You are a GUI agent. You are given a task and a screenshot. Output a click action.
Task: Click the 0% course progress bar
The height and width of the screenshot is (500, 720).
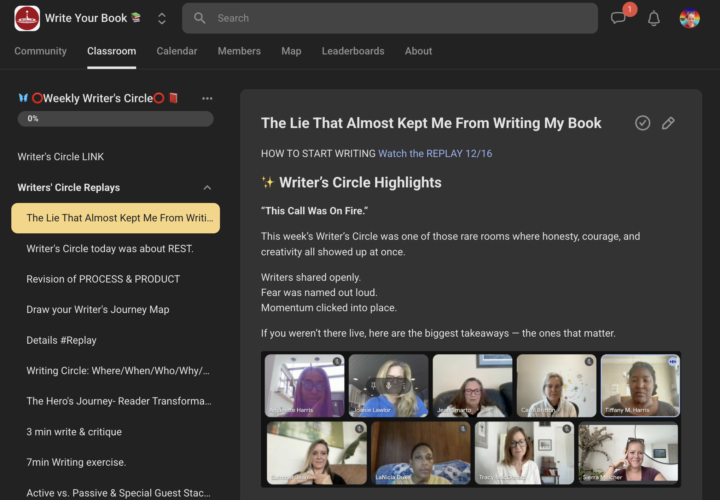coord(115,118)
